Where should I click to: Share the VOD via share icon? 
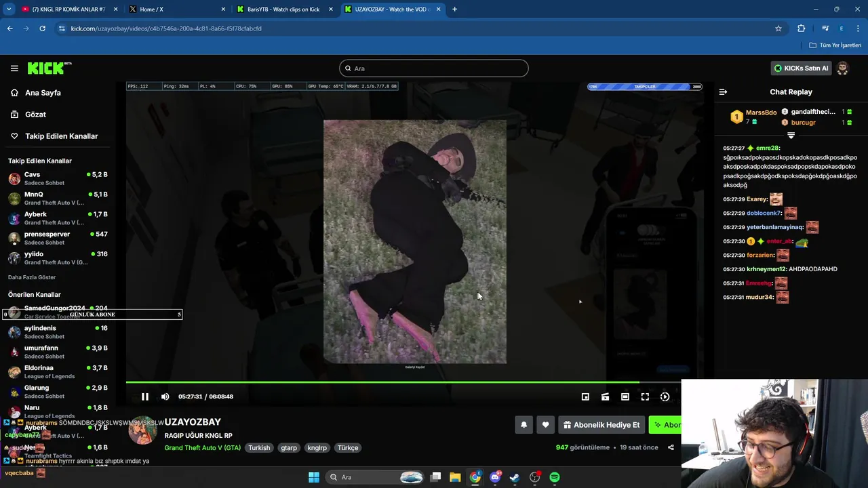pyautogui.click(x=671, y=447)
